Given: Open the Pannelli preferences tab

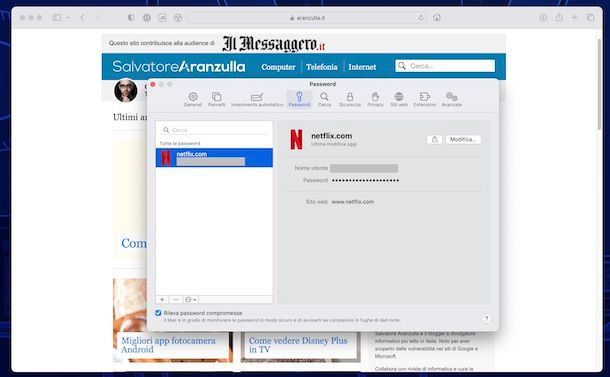Looking at the screenshot, I should [217, 99].
